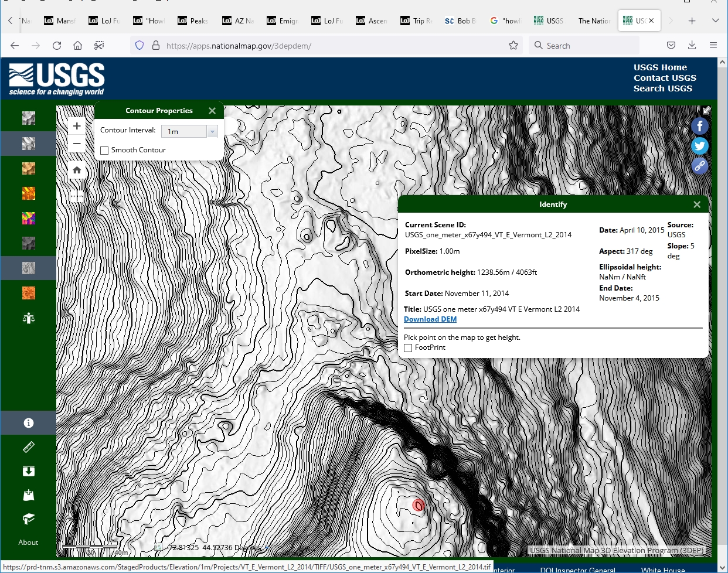Open the Contour Interval dropdown
This screenshot has width=728, height=573.
tap(212, 132)
